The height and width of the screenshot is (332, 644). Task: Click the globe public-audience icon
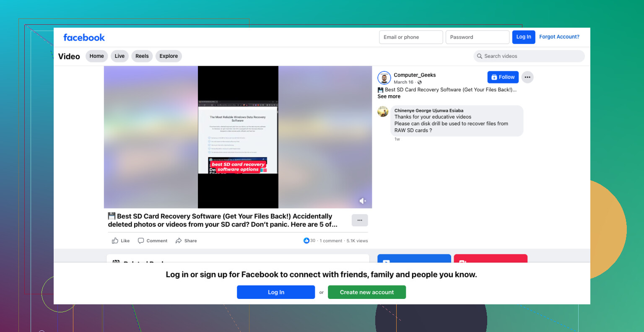point(420,82)
